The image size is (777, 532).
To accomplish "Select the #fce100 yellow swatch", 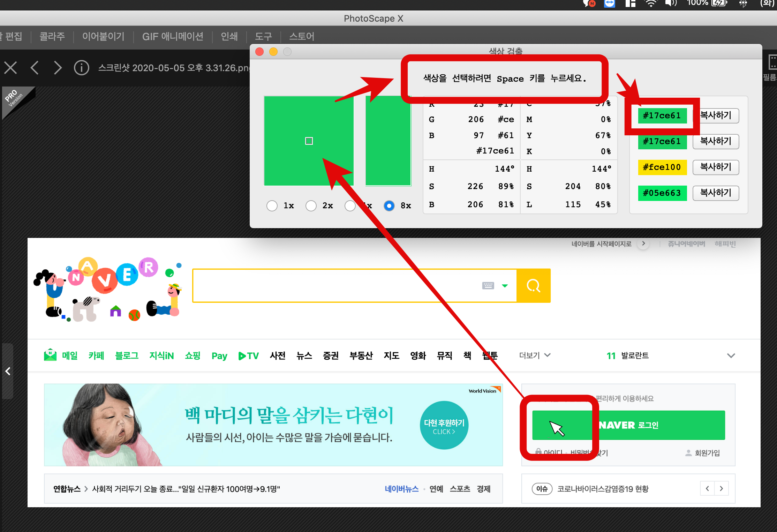I will tap(662, 167).
